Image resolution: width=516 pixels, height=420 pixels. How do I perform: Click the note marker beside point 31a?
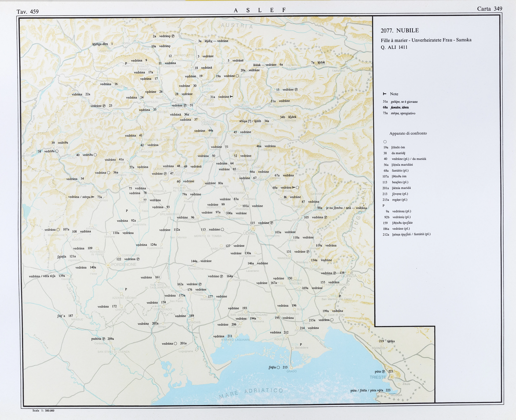231,97
